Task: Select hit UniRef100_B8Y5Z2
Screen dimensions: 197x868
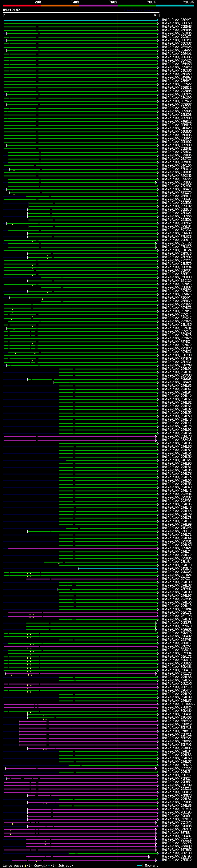Action: [177, 101]
